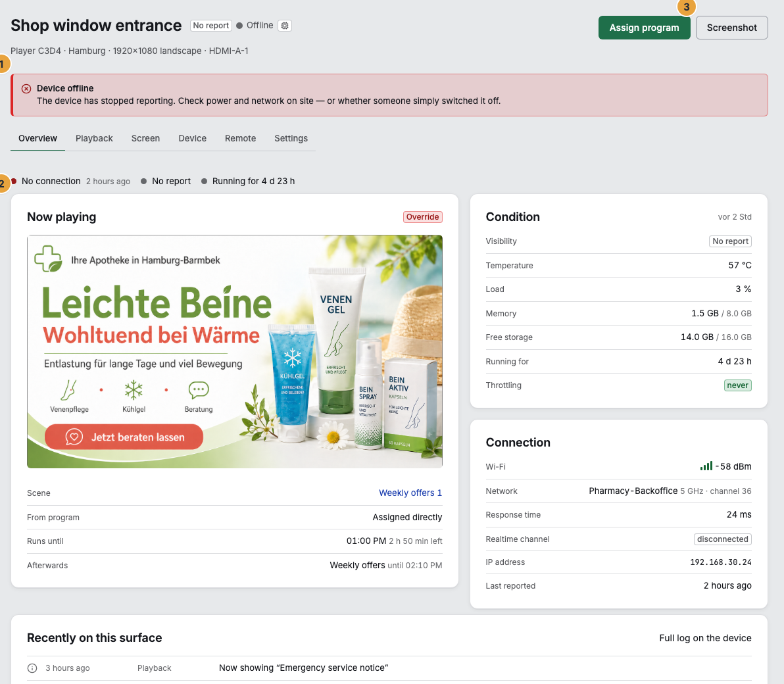Click the Now playing preview image

235,351
